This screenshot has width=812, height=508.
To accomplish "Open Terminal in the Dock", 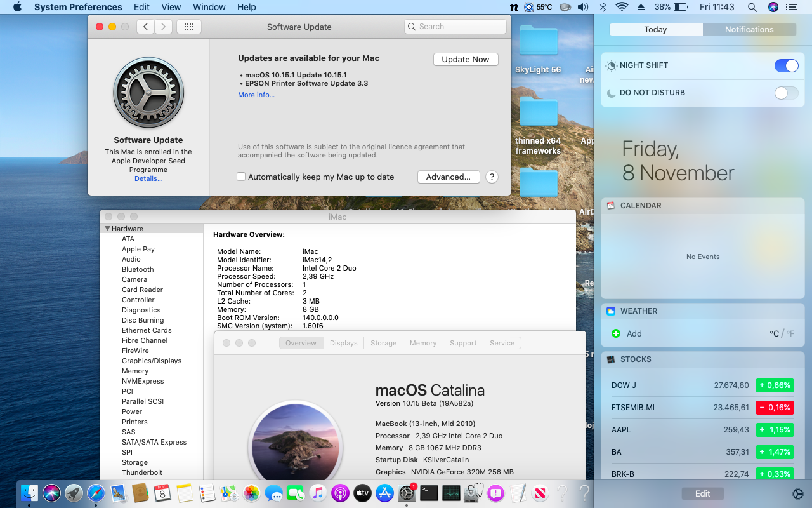I will pyautogui.click(x=429, y=493).
